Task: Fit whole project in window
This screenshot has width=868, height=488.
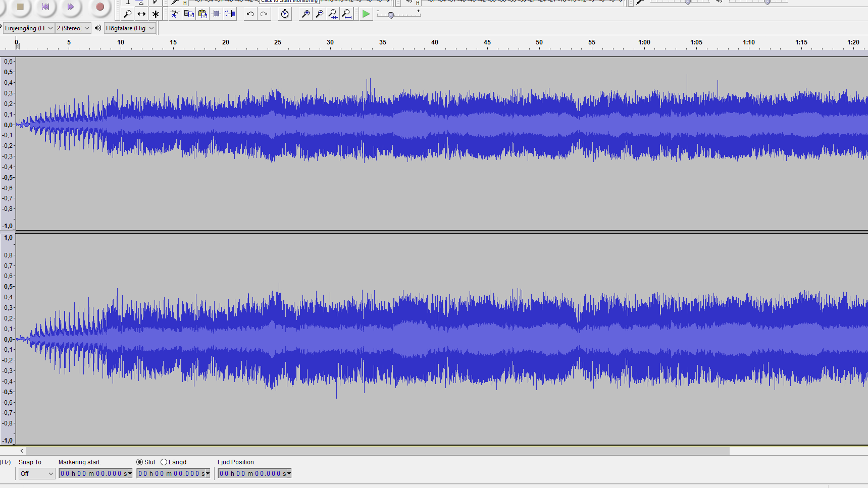Action: [346, 14]
